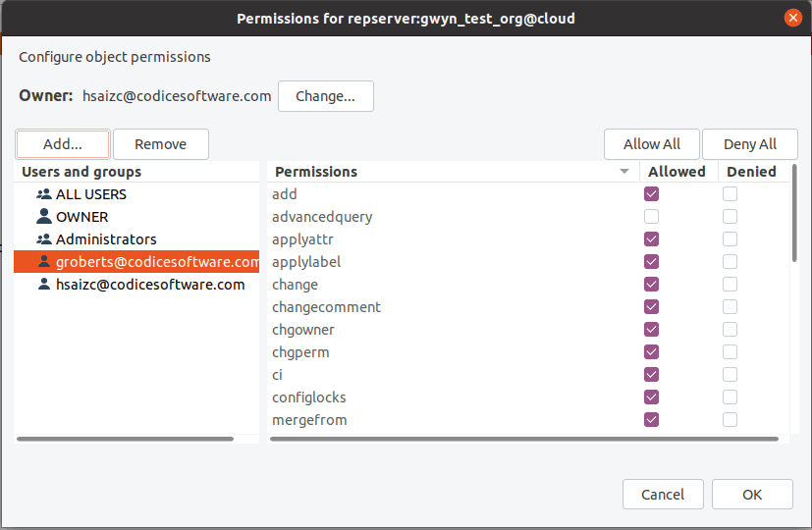Confirm permissions with OK
812x530 pixels.
752,495
